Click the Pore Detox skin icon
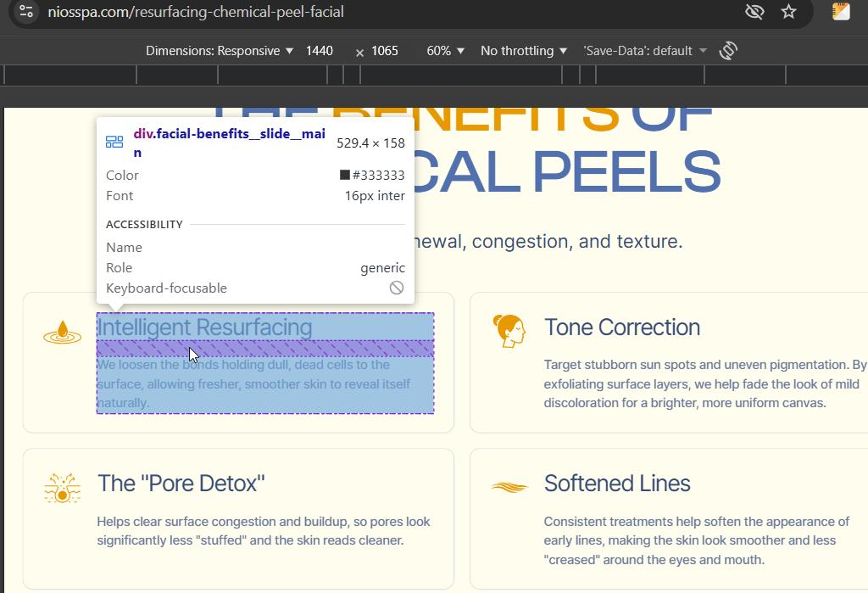The width and height of the screenshot is (868, 593). click(x=62, y=488)
